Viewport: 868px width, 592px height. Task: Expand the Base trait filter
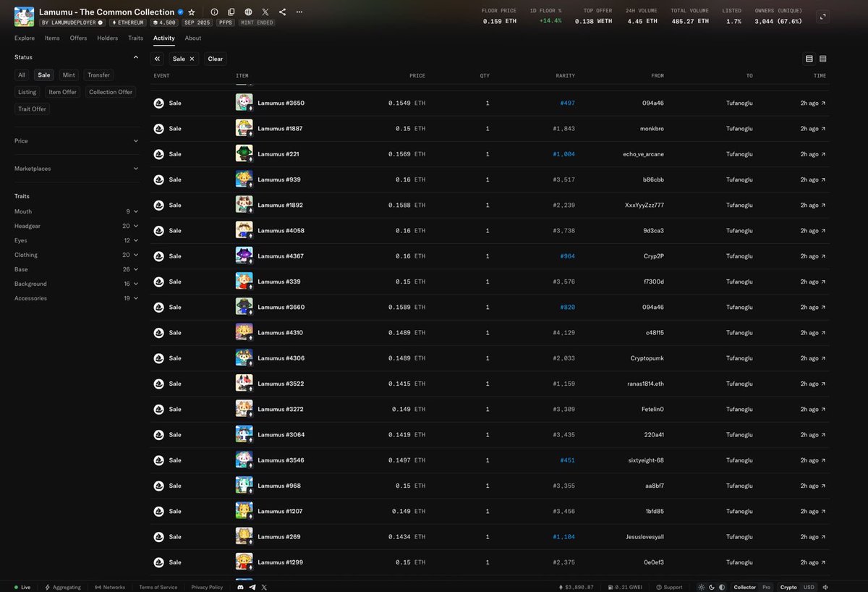tap(77, 269)
